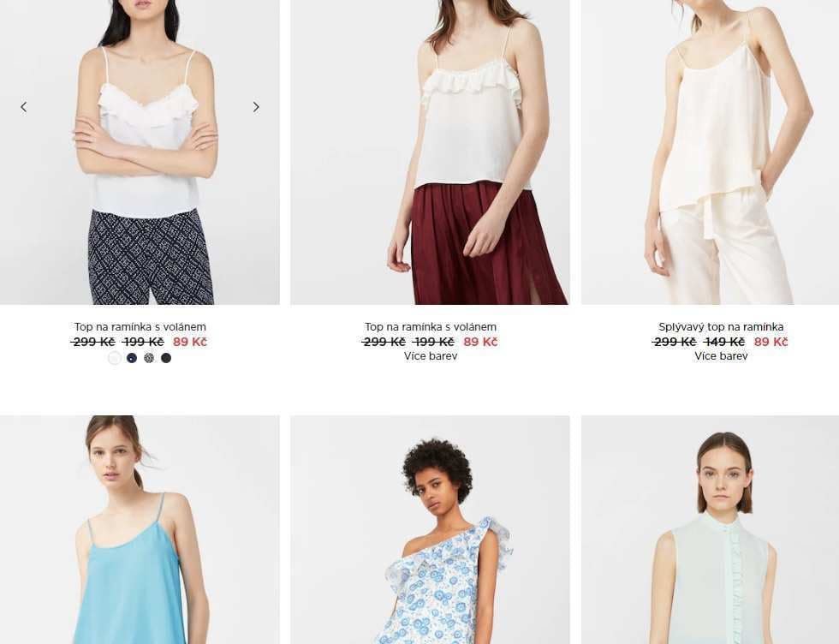
Task: Pick the black-and-white patterned color swatch
Action: click(149, 358)
